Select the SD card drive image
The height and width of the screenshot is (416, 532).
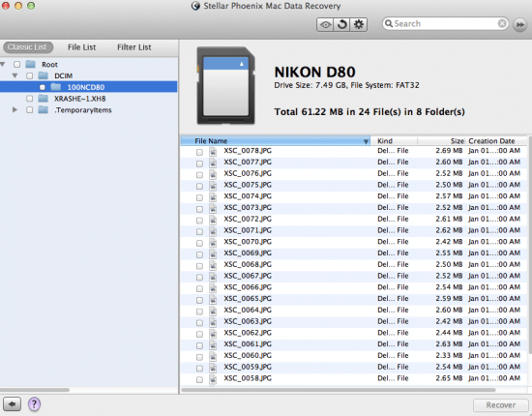[225, 86]
